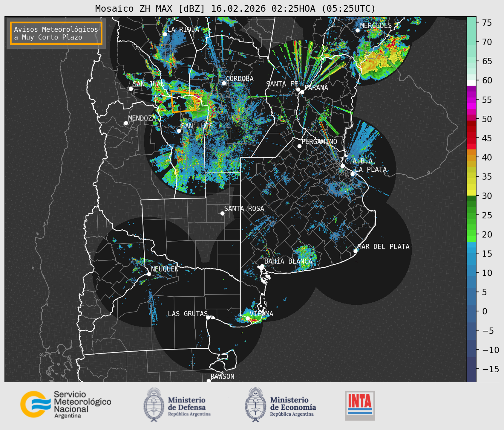
Task: Click the Ministerio de Economía crest
Action: click(x=255, y=405)
